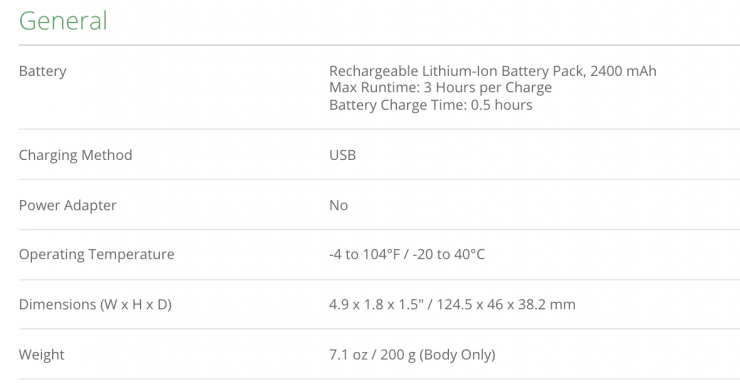Viewport: 740px width, 384px height.
Task: Click the 2400 mAh battery pack description
Action: click(493, 71)
